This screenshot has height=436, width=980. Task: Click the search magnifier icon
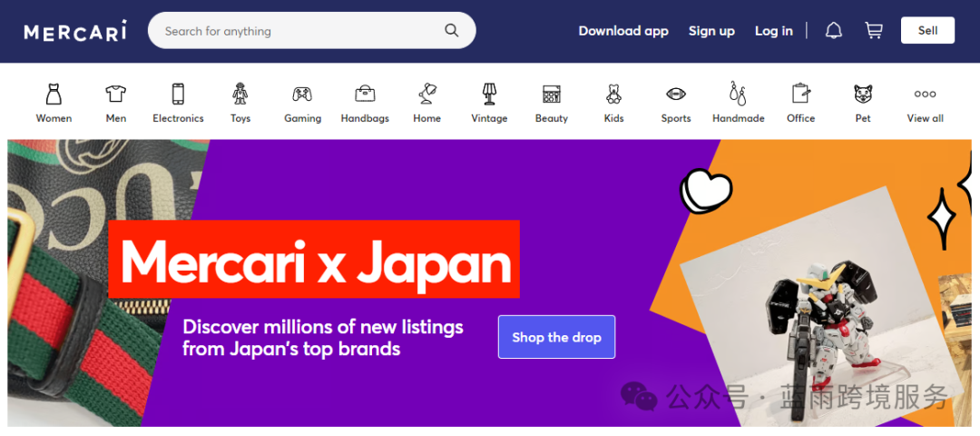(x=451, y=31)
